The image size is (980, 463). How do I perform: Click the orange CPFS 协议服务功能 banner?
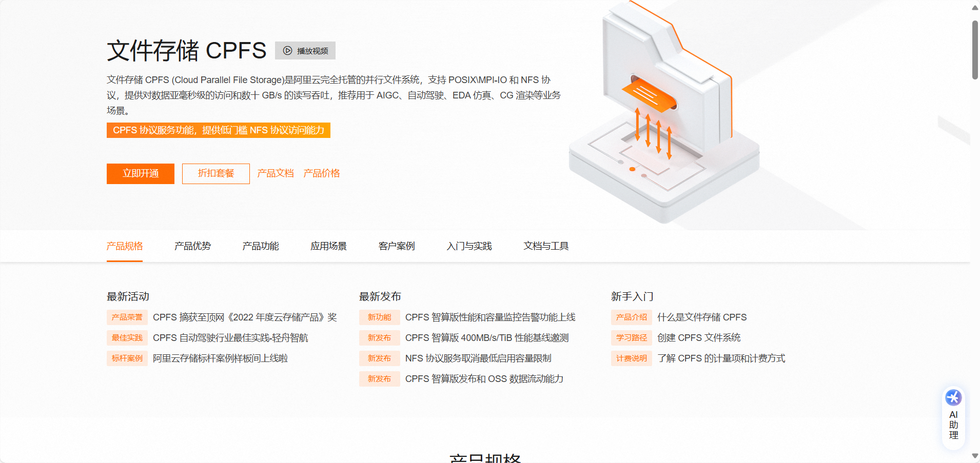(x=219, y=130)
